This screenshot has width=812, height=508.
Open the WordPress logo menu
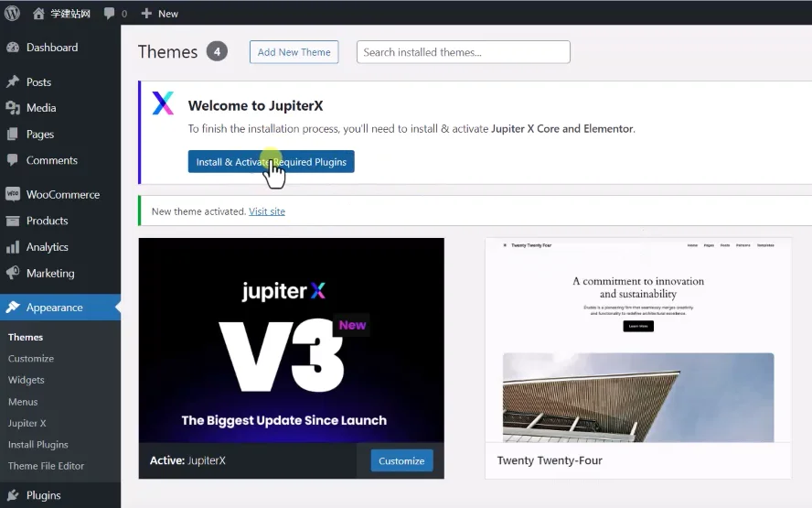(12, 13)
